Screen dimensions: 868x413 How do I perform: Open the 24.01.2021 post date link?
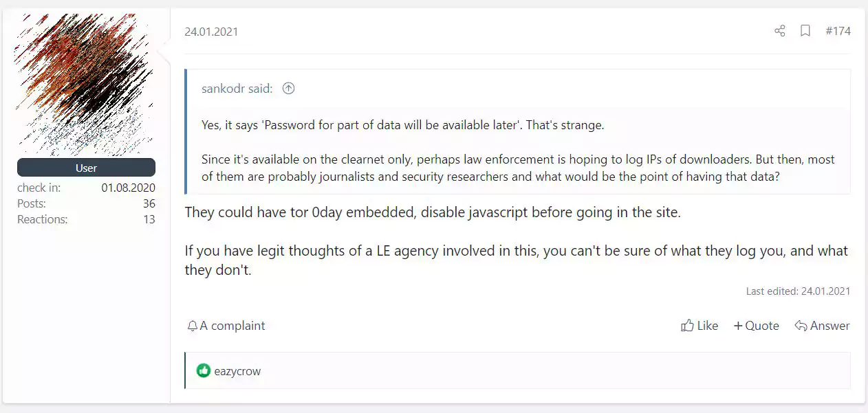point(211,32)
